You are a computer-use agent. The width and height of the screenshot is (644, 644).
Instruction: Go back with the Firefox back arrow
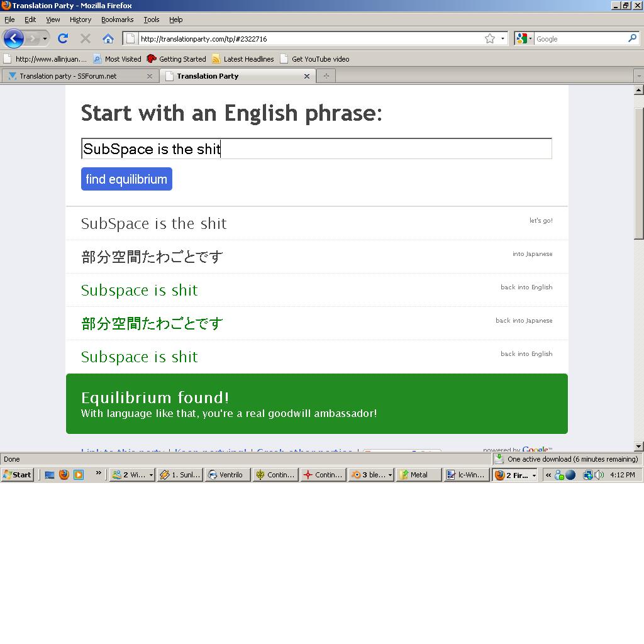[14, 38]
